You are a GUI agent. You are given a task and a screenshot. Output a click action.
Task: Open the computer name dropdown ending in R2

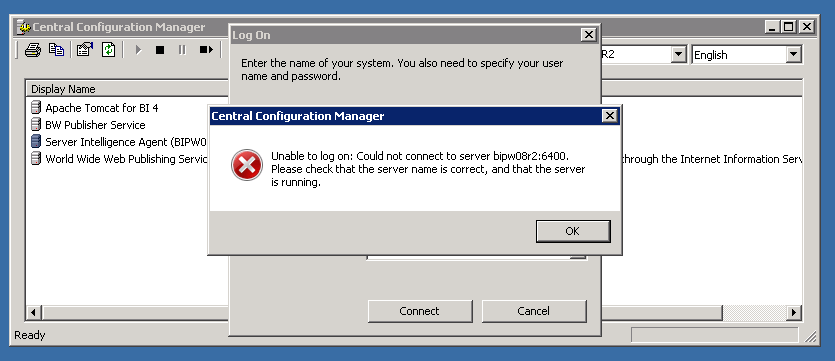(678, 54)
